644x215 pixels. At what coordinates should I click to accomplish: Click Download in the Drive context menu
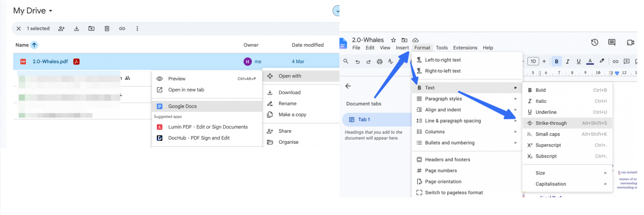click(301, 92)
